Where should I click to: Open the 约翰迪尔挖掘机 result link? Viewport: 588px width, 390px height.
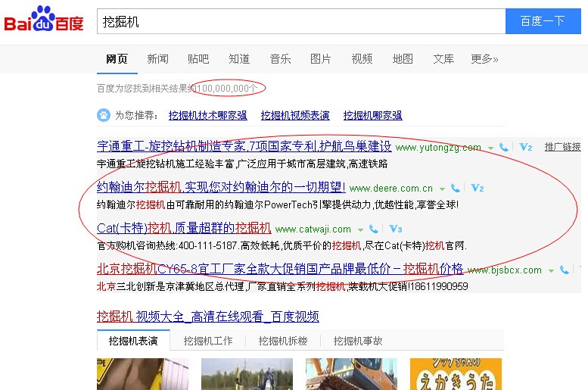221,187
